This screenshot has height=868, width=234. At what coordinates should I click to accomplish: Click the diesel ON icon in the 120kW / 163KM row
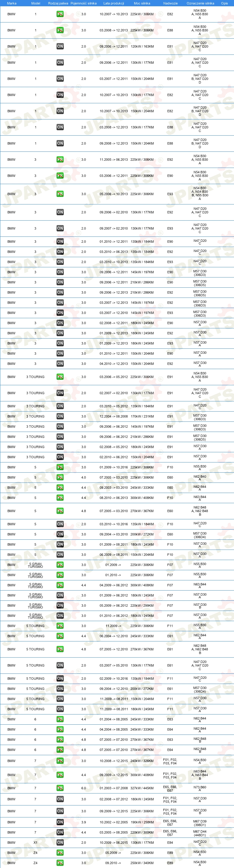tap(60, 46)
